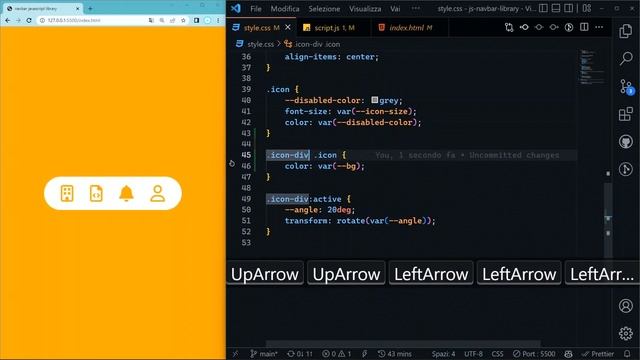Open remote window icon in status bar
This screenshot has height=360, width=640.
(236, 354)
